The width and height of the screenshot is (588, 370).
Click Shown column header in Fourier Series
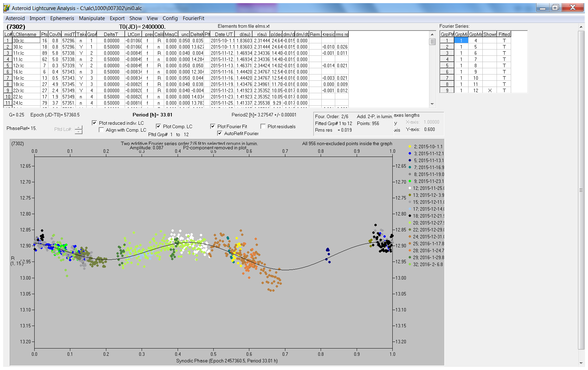coord(490,34)
